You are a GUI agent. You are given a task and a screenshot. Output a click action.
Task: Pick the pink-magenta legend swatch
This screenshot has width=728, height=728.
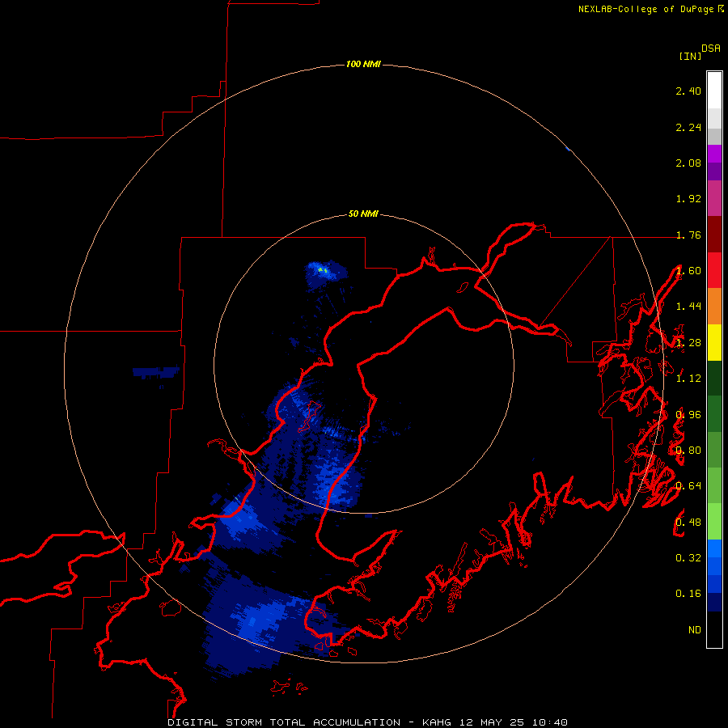pyautogui.click(x=714, y=198)
